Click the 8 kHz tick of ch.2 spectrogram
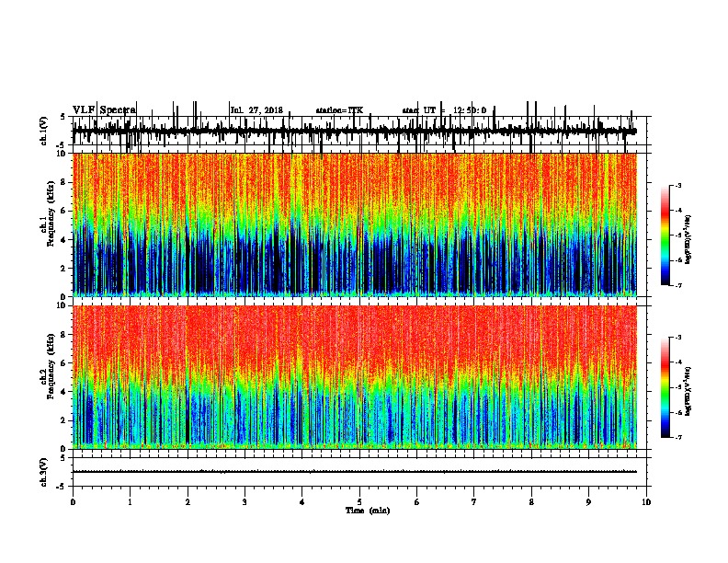Viewport: 728px width, 563px height. coord(63,335)
